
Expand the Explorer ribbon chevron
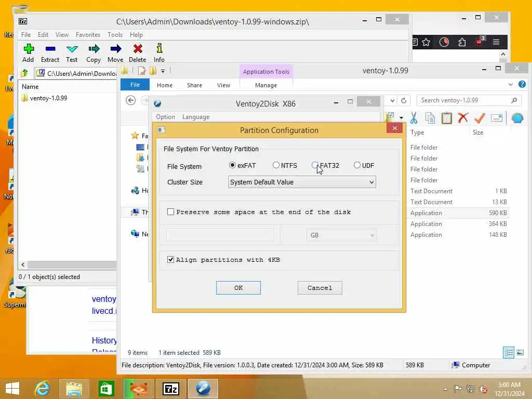[x=511, y=85]
